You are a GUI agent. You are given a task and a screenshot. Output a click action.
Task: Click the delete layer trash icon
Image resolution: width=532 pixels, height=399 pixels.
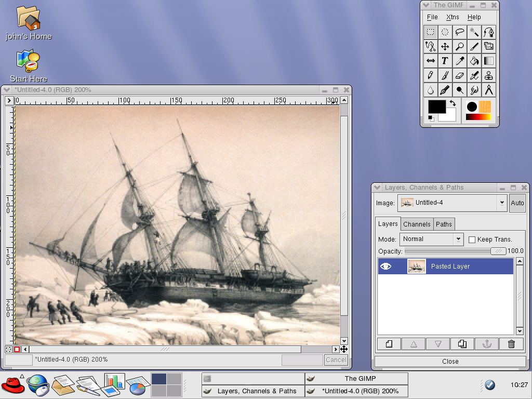[x=511, y=344]
